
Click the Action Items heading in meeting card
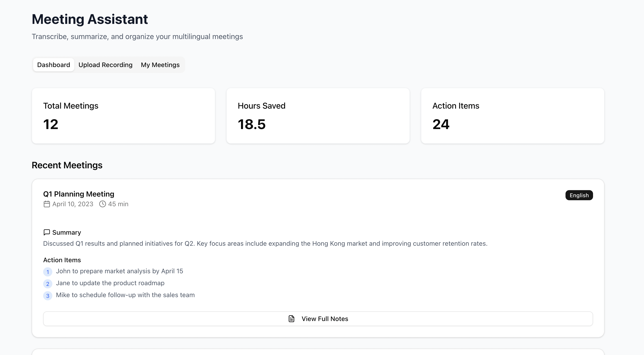(x=62, y=260)
